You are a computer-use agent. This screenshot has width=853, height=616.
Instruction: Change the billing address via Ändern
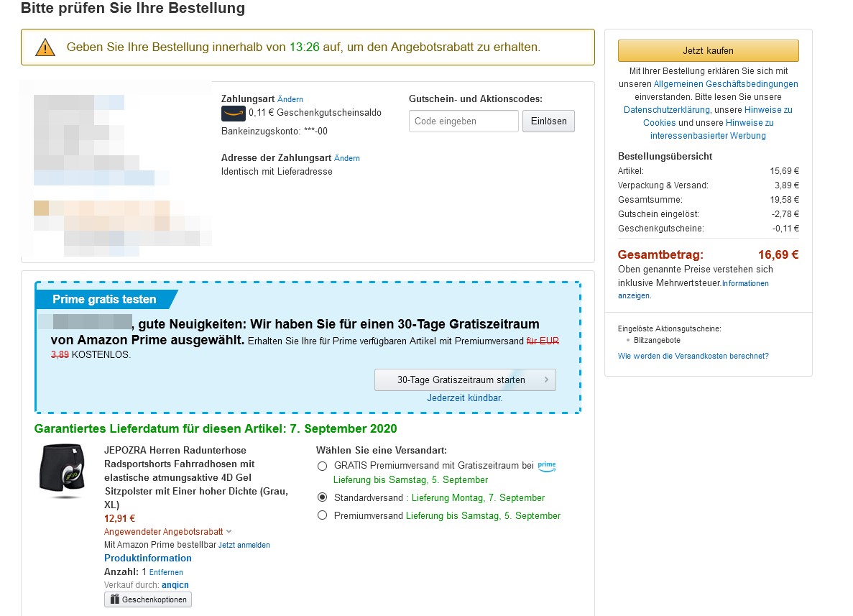(x=347, y=158)
